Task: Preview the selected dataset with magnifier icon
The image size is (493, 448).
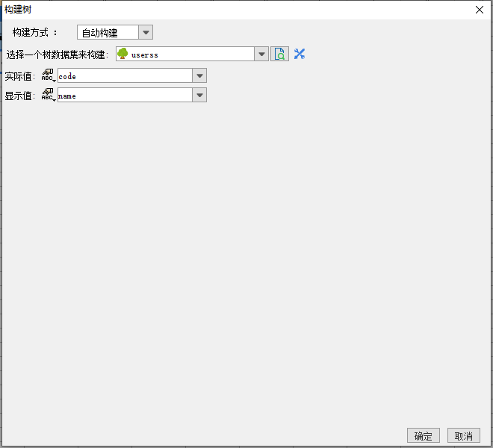Action: tap(279, 54)
